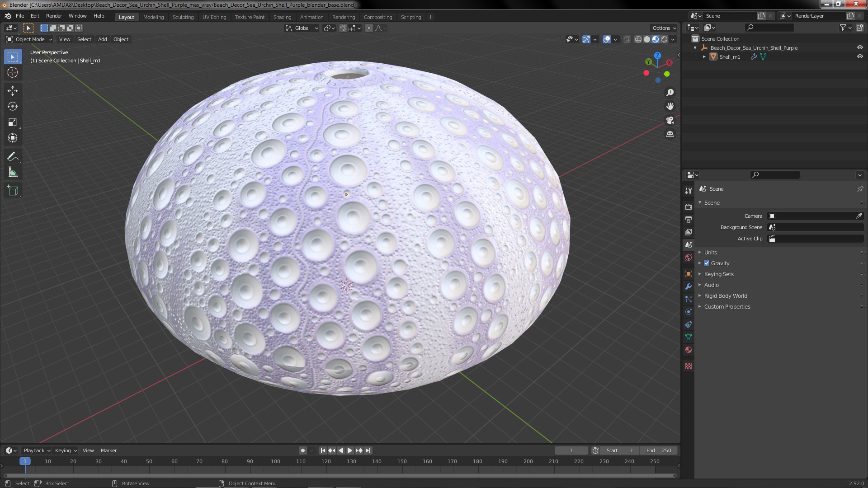868x488 pixels.
Task: Open the Object Mode dropdown
Action: point(29,39)
